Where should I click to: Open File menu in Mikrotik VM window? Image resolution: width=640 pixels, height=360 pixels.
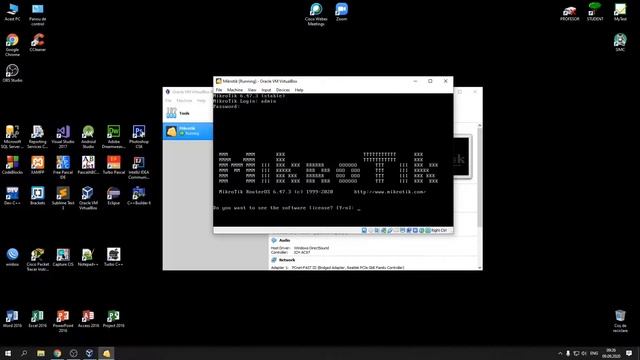[219, 90]
